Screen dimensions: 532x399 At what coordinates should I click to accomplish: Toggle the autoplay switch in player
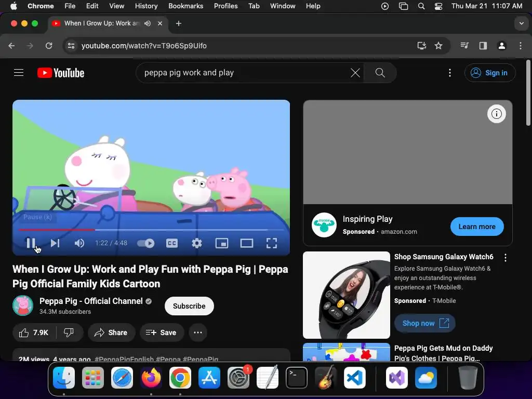[145, 243]
